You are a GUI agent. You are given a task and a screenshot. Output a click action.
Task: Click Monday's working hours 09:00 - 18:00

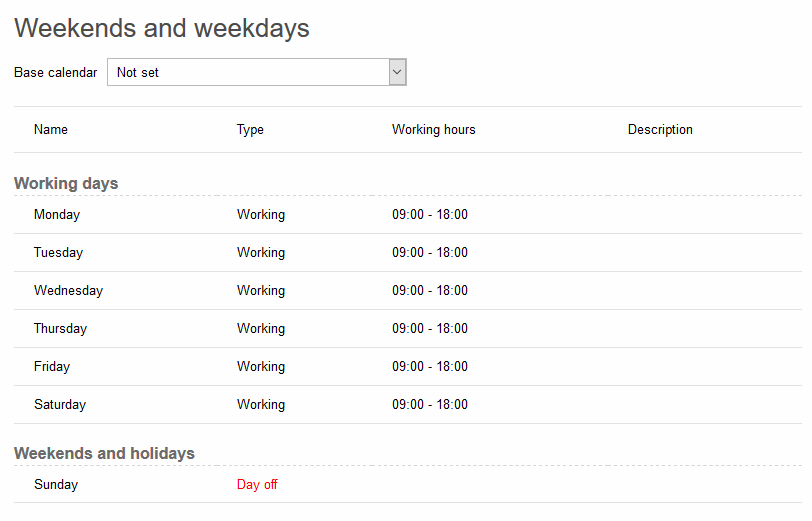coord(430,214)
